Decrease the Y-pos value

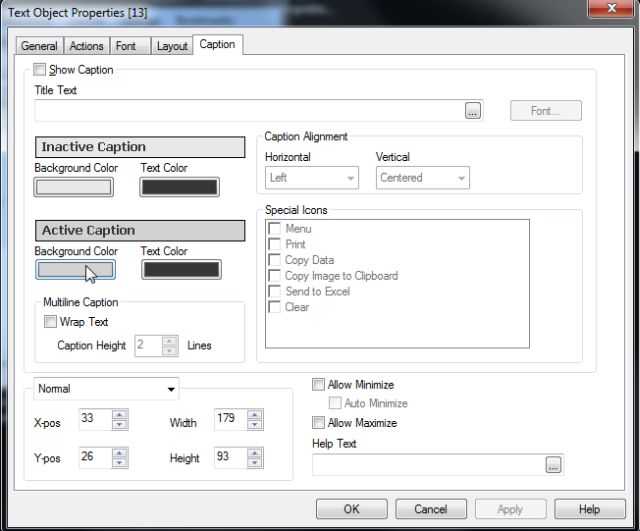click(x=120, y=463)
